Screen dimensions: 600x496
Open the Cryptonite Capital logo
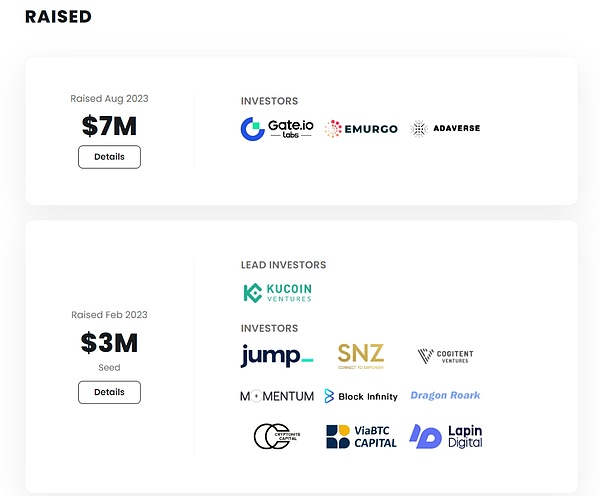[x=277, y=436]
